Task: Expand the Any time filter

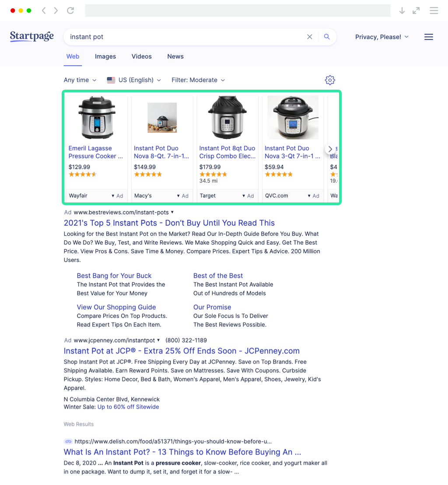Action: pos(80,80)
